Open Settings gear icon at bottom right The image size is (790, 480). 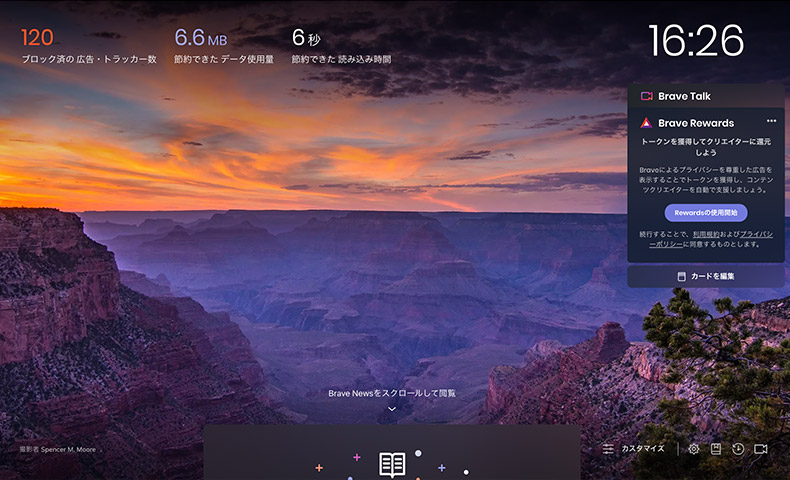pos(694,449)
